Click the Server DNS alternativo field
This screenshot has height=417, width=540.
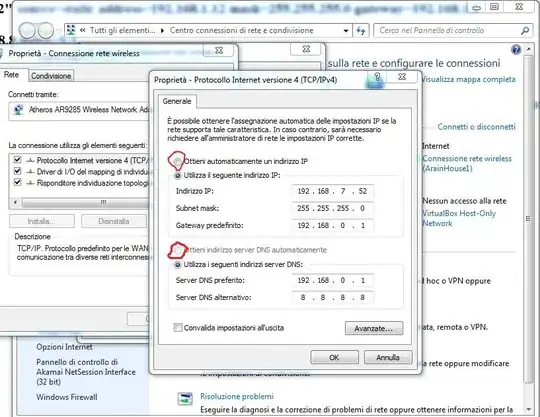(x=333, y=298)
